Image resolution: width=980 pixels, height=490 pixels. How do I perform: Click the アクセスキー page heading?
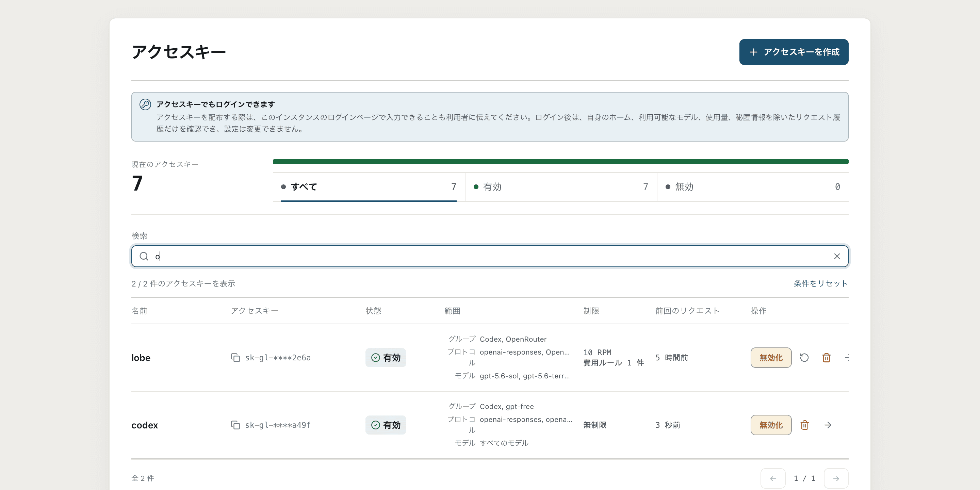[179, 52]
